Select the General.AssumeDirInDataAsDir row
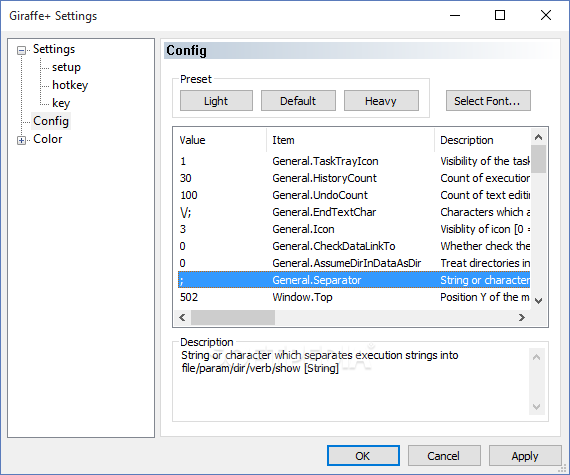 click(x=354, y=263)
